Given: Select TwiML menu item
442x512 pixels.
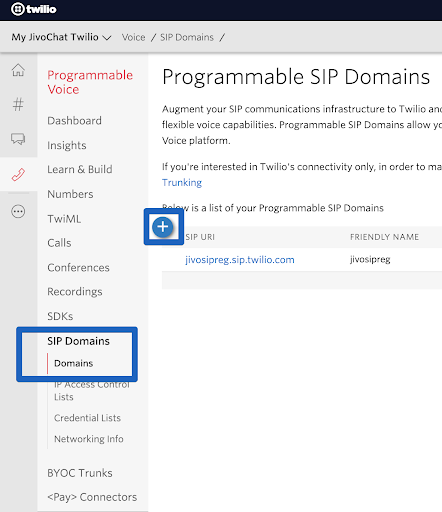Looking at the screenshot, I should (x=64, y=219).
